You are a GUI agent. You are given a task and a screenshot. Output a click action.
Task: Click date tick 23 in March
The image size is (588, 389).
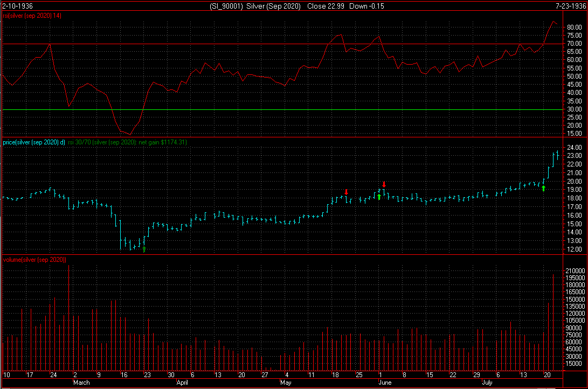[x=147, y=375]
